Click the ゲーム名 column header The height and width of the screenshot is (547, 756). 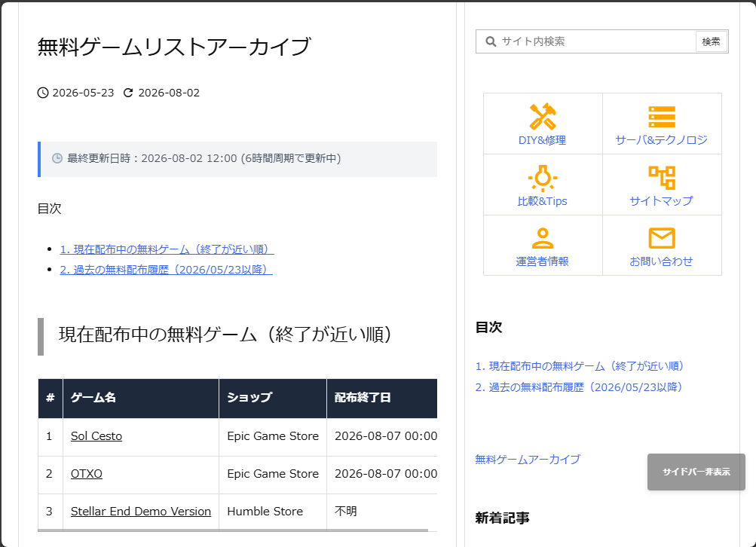coord(141,398)
